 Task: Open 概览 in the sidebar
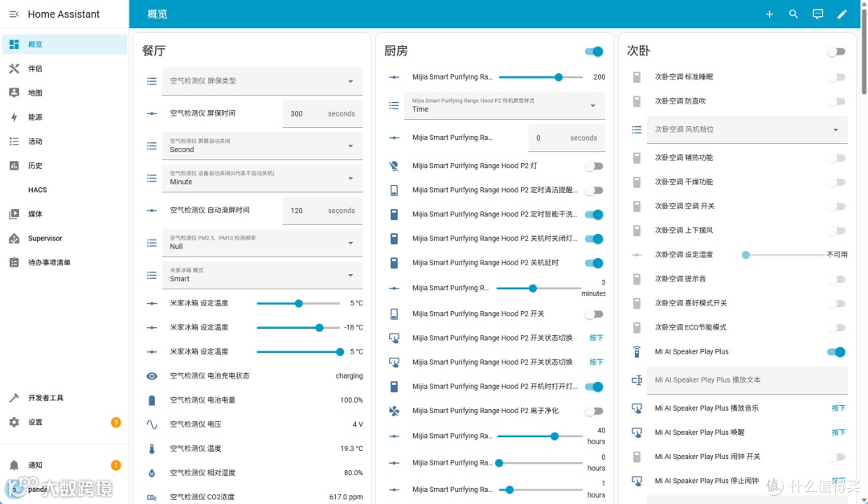pyautogui.click(x=64, y=44)
